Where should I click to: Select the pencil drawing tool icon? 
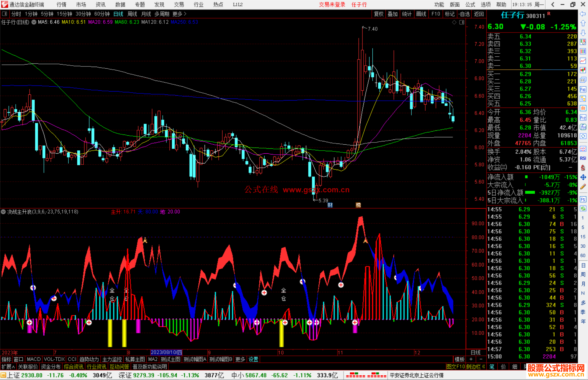point(583,187)
